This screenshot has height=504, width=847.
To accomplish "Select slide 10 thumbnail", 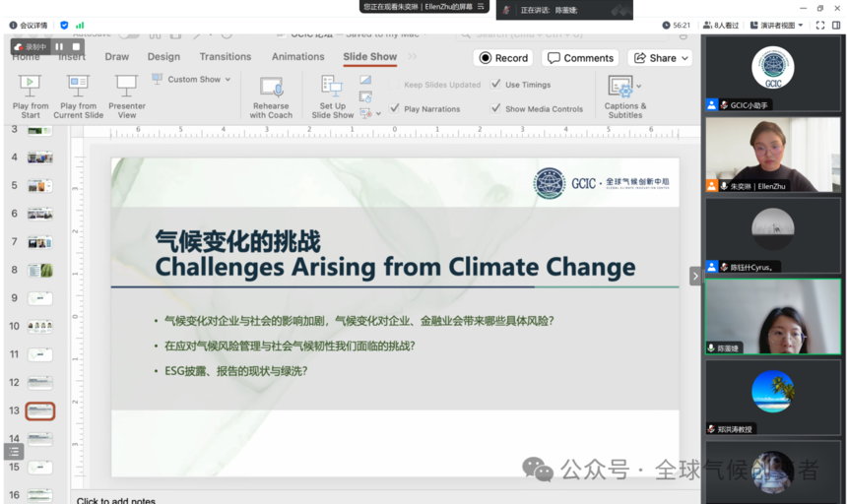I will pos(40,326).
